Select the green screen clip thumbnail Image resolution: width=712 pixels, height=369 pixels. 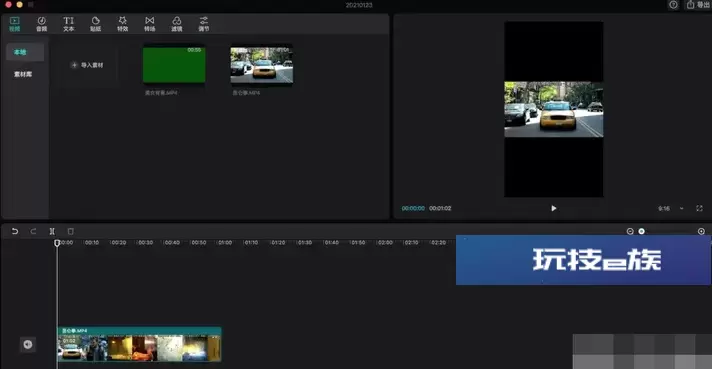tap(174, 64)
